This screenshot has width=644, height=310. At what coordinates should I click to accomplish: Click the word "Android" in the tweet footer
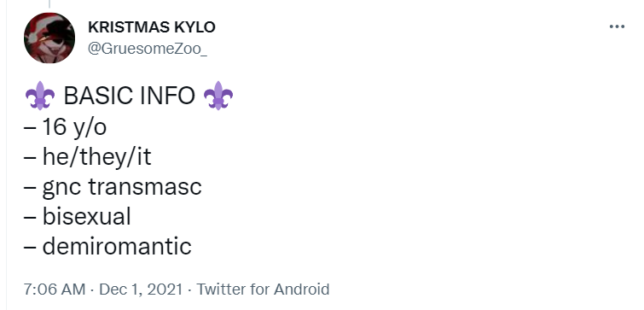[x=301, y=289]
